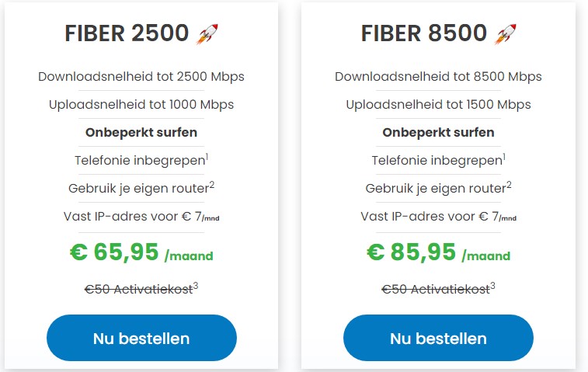The width and height of the screenshot is (588, 372).
Task: Click footnote 2 on FIBER 8500 router line
Action: pos(509,184)
